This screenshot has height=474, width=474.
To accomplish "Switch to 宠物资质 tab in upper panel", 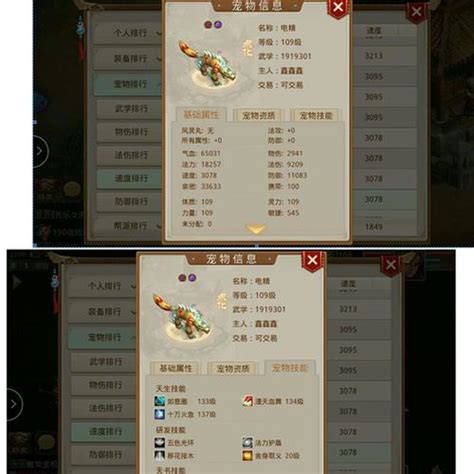I will click(x=258, y=116).
